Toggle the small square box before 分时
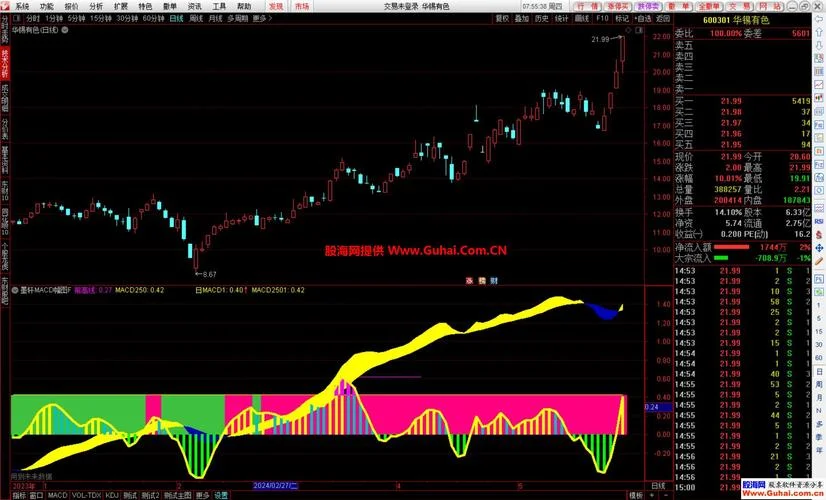 tap(17, 18)
